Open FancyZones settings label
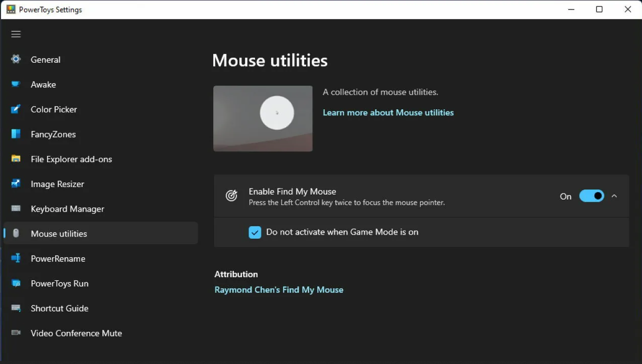 53,134
